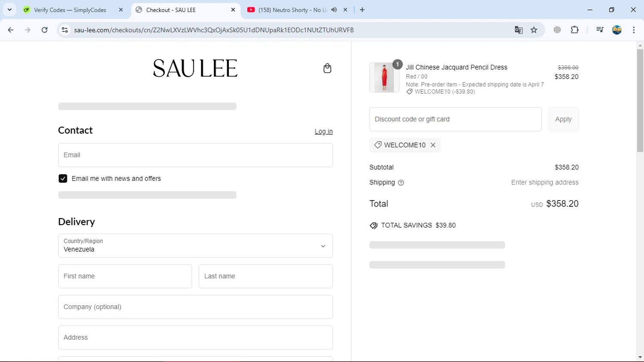Click the red dress product thumbnail
The width and height of the screenshot is (644, 362).
point(384,77)
